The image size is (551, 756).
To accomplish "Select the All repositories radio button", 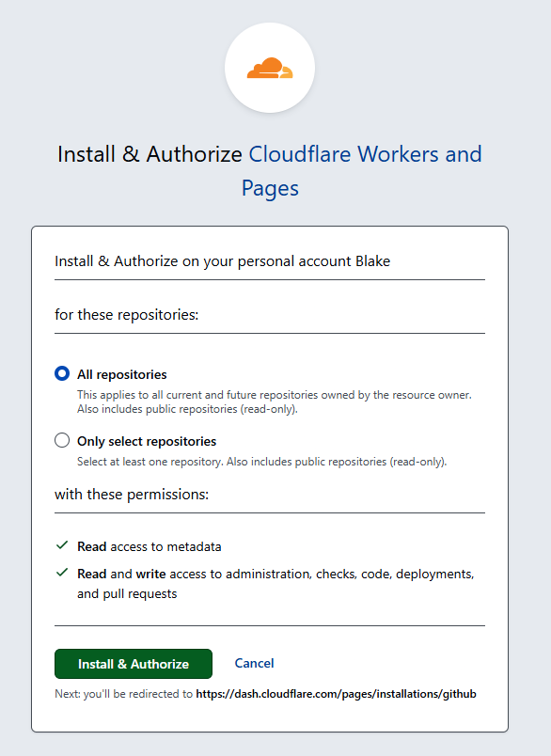I will tap(62, 373).
